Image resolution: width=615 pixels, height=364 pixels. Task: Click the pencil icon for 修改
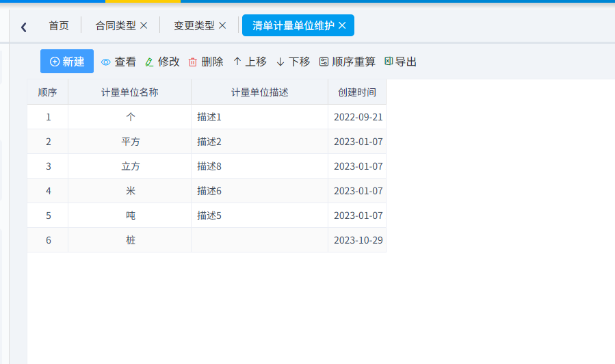[149, 62]
